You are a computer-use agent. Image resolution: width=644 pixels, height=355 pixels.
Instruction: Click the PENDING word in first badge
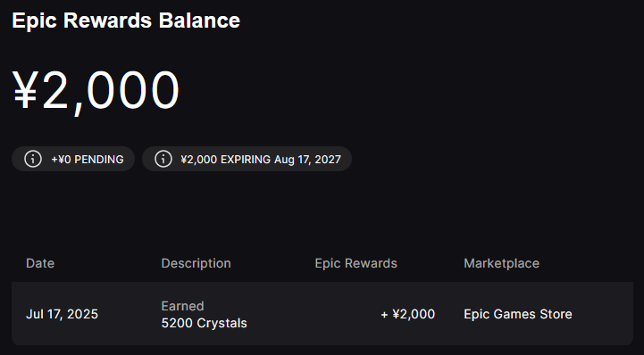coord(99,160)
